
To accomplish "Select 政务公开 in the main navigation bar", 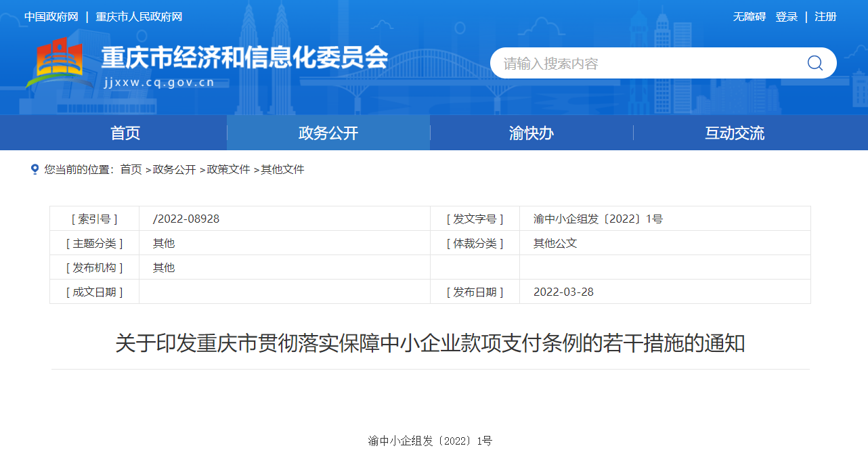I will pyautogui.click(x=328, y=133).
